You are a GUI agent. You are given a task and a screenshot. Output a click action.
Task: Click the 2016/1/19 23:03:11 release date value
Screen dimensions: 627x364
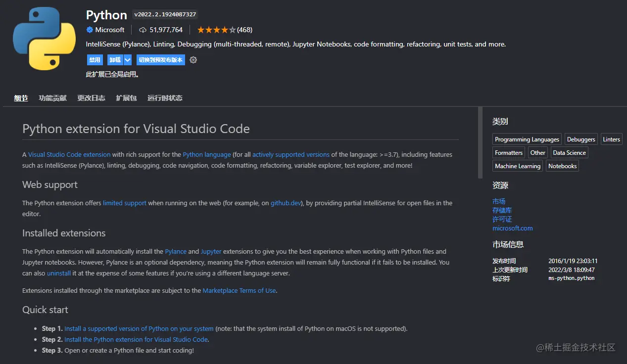573,261
